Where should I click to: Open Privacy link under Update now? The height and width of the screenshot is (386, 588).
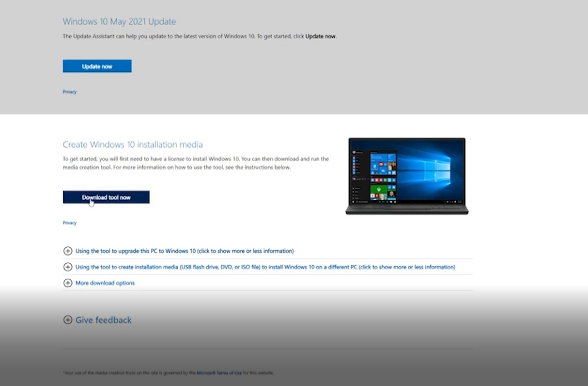pos(69,92)
